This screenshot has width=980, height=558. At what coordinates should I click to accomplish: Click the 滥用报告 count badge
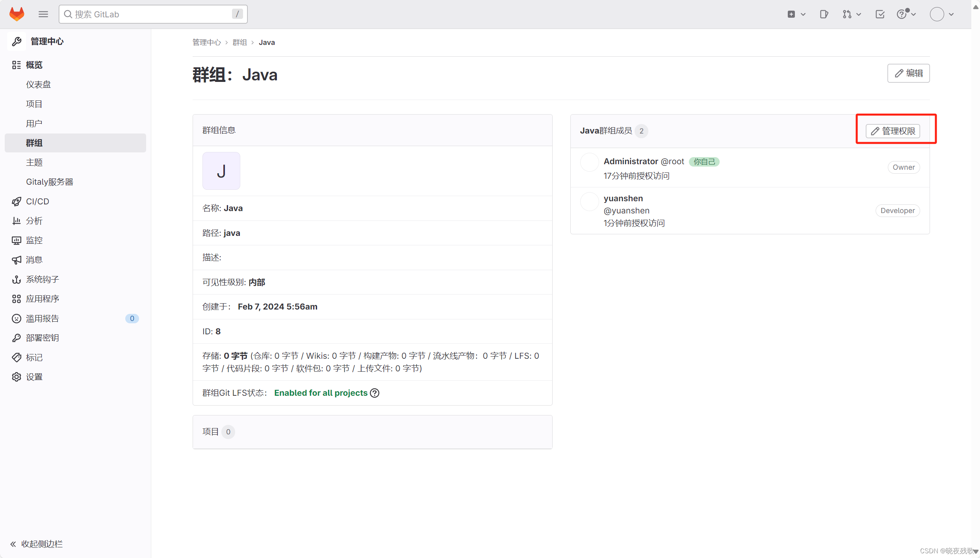pyautogui.click(x=132, y=318)
